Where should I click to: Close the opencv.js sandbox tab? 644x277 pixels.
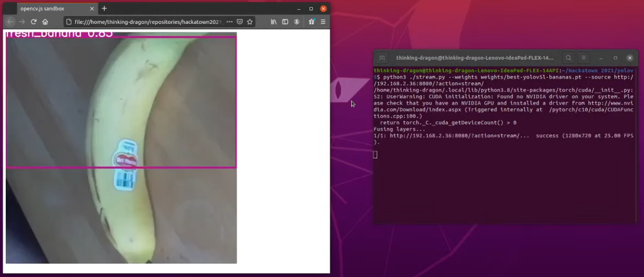tap(92, 8)
